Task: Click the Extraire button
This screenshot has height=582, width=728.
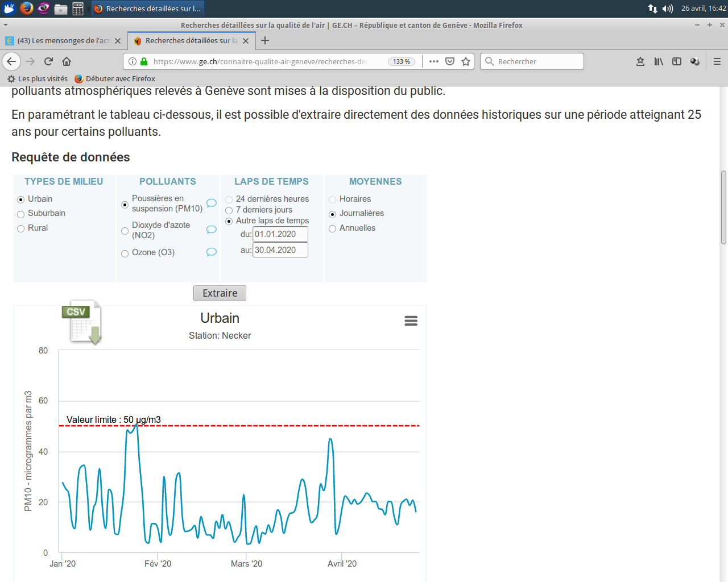Action: [x=220, y=293]
